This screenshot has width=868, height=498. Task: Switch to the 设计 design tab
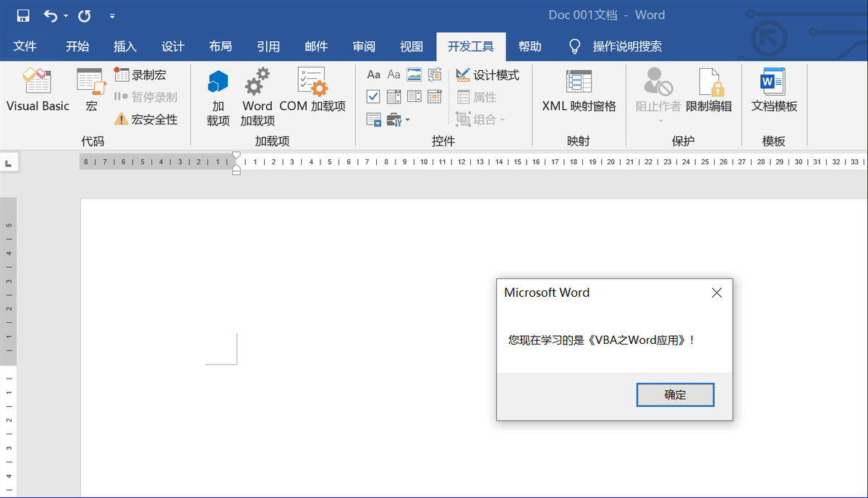(173, 46)
